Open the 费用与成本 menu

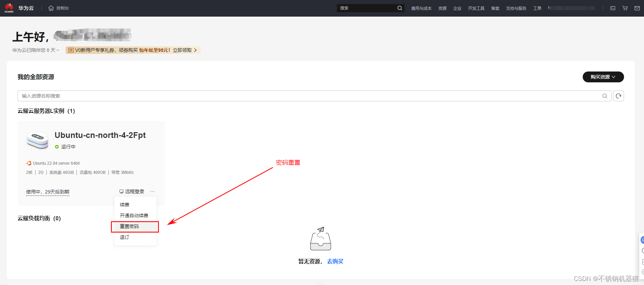coord(421,8)
